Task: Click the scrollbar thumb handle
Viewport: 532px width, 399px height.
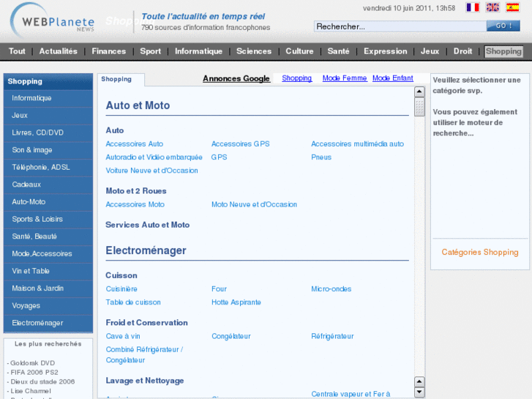Action: pyautogui.click(x=419, y=107)
